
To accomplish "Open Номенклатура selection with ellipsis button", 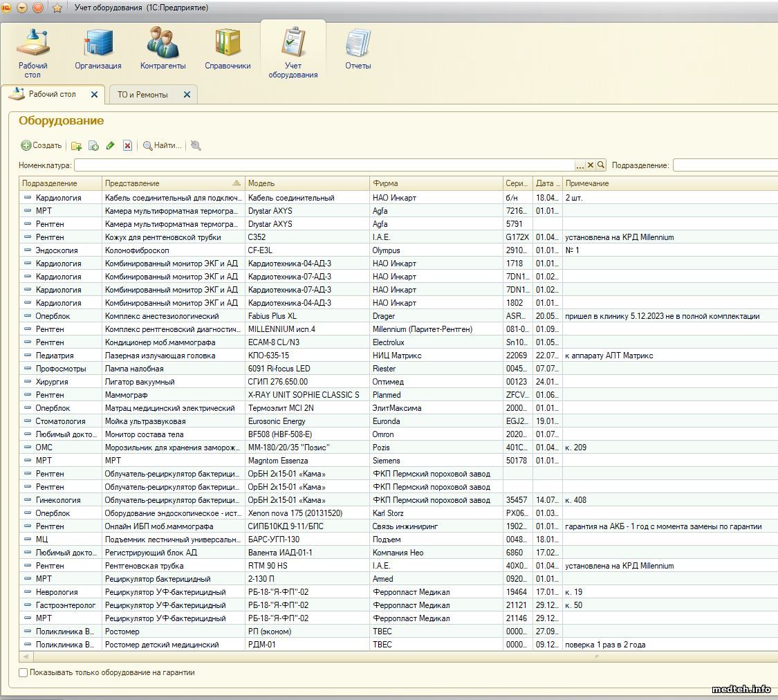I will pos(580,165).
